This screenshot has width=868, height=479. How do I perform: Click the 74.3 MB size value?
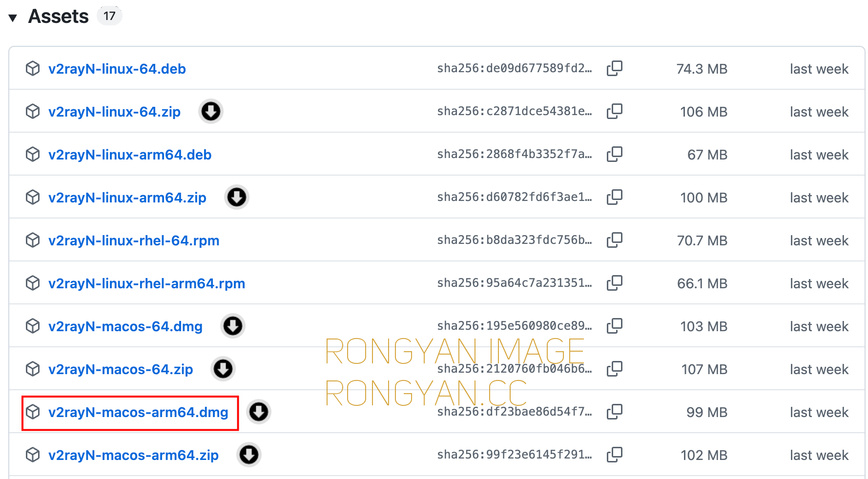click(x=702, y=69)
